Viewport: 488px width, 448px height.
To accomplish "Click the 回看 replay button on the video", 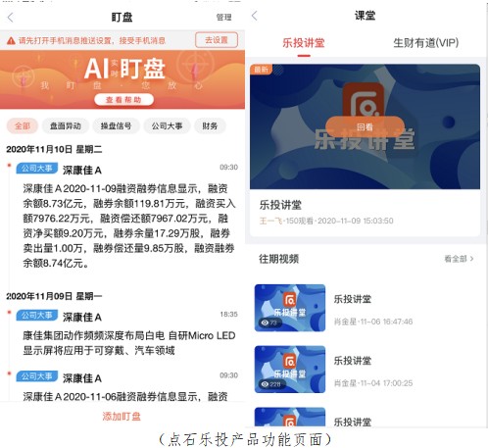I will tap(365, 127).
